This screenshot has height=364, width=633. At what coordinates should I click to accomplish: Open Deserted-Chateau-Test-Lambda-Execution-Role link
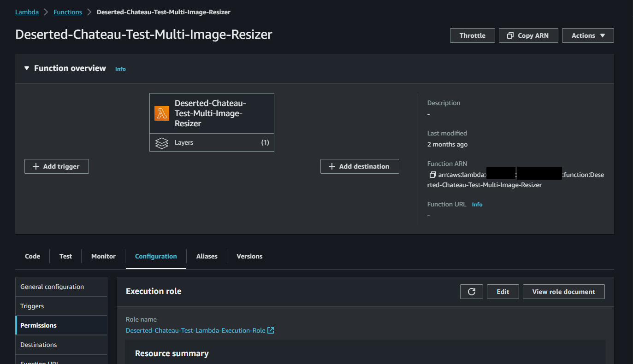click(x=195, y=330)
